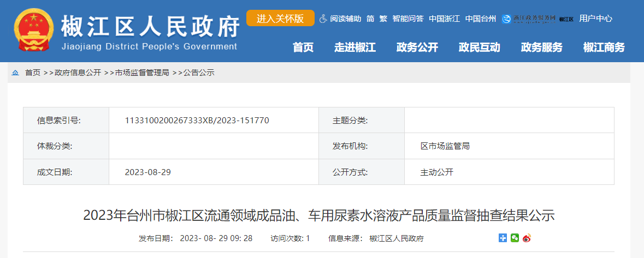Click the 公开方式 label cell
This screenshot has height=258, width=644.
coord(362,172)
